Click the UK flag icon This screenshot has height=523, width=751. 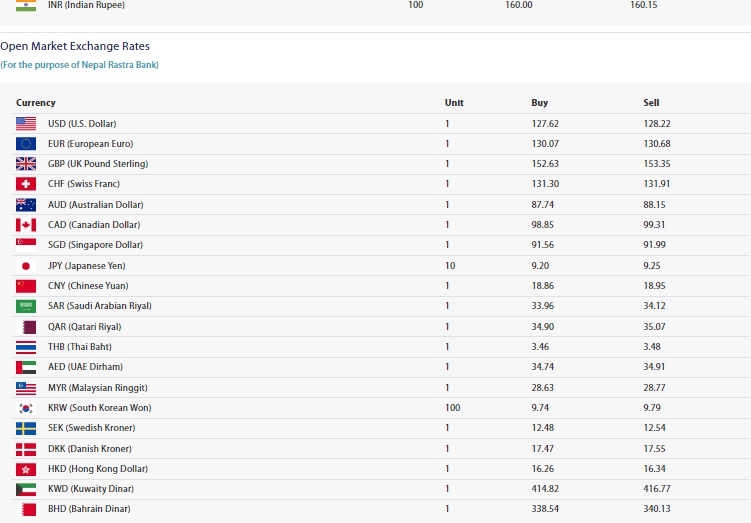pos(26,164)
